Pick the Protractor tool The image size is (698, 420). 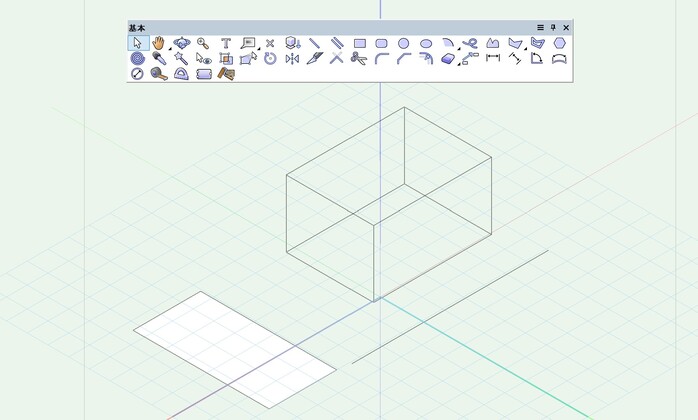point(181,73)
